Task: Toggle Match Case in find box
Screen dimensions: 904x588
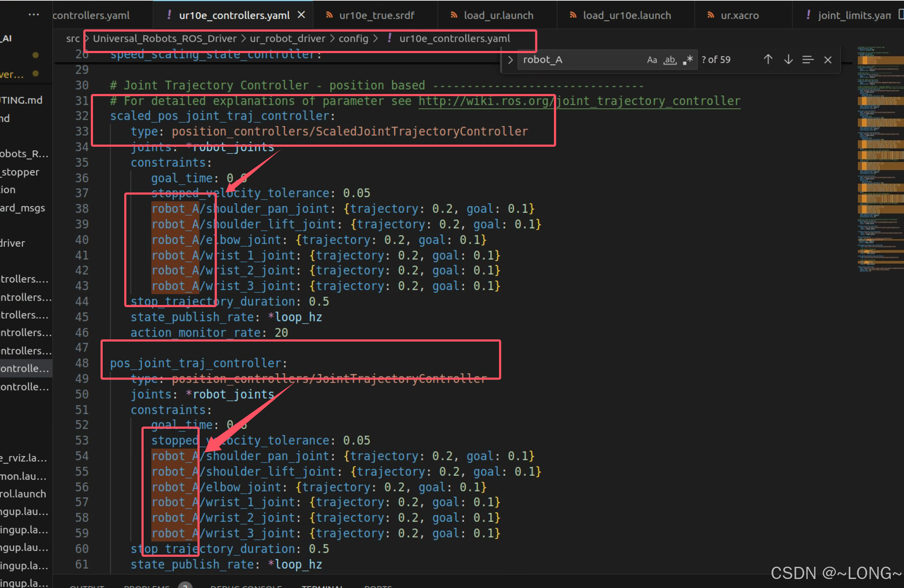Action: pyautogui.click(x=652, y=60)
